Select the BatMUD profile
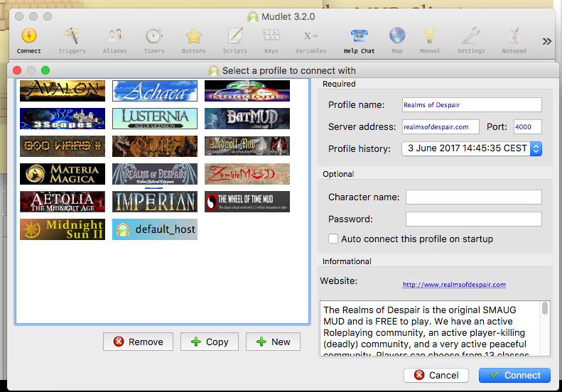Viewport: 562px width, 392px height. [x=247, y=119]
